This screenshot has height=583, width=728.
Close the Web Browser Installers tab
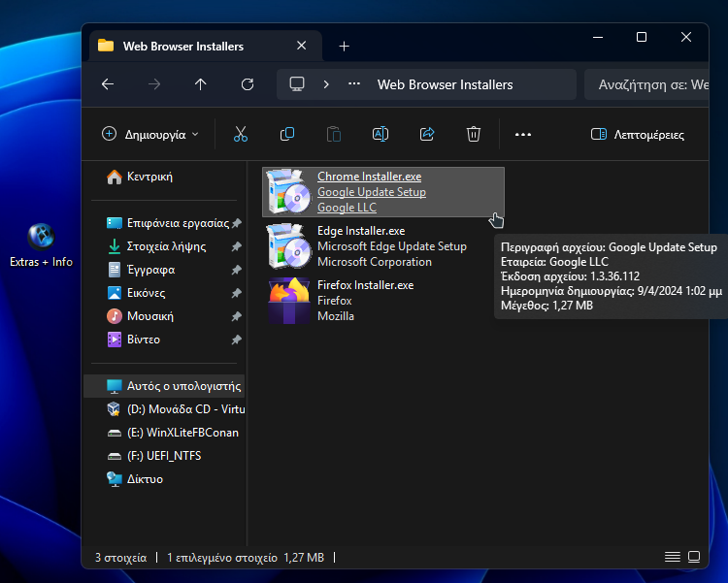301,46
